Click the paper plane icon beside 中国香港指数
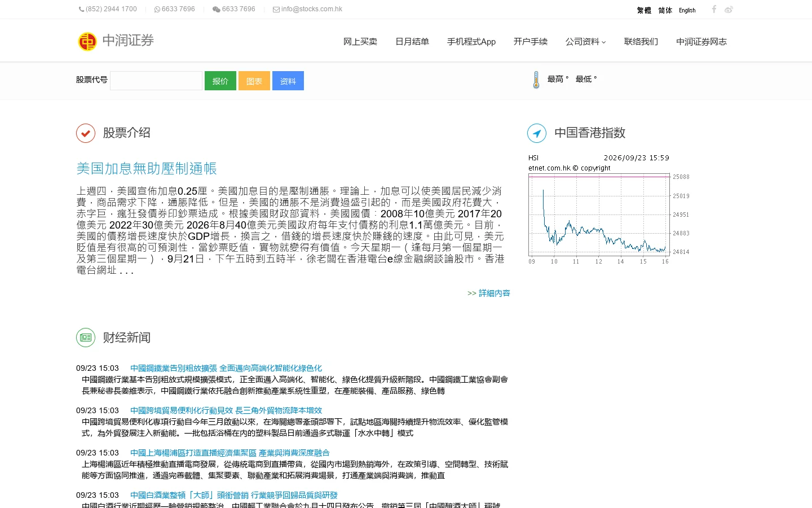 pyautogui.click(x=537, y=133)
